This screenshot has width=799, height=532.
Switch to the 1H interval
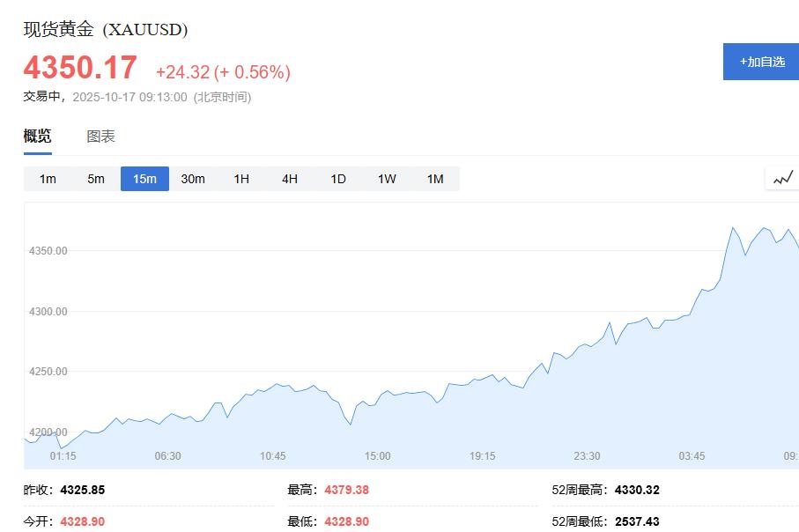coord(240,178)
